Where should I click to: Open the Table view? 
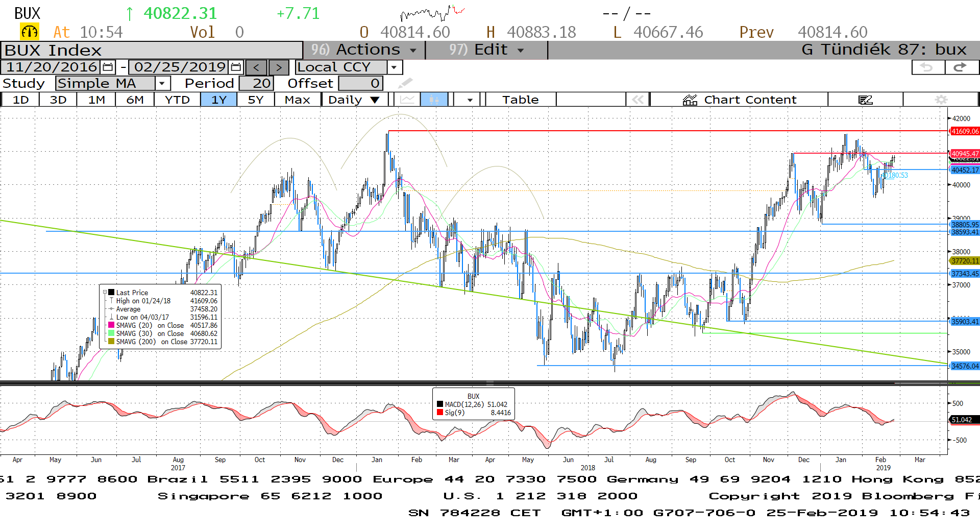521,100
